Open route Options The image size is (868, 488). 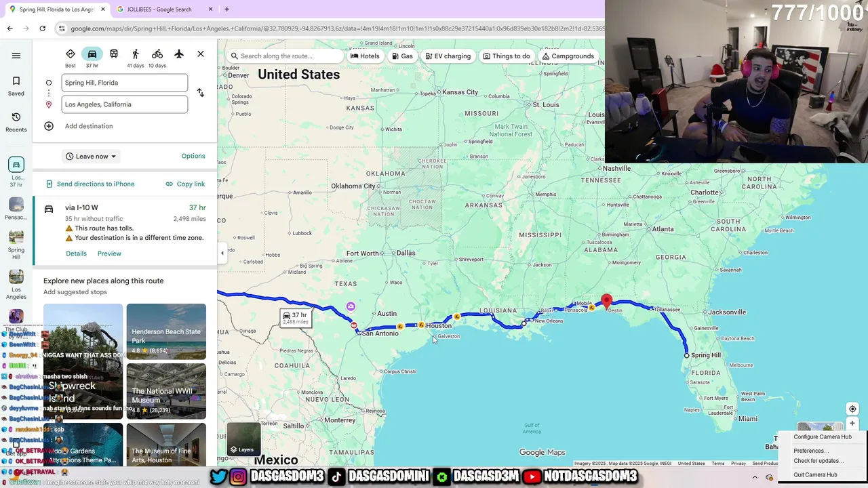click(x=193, y=157)
